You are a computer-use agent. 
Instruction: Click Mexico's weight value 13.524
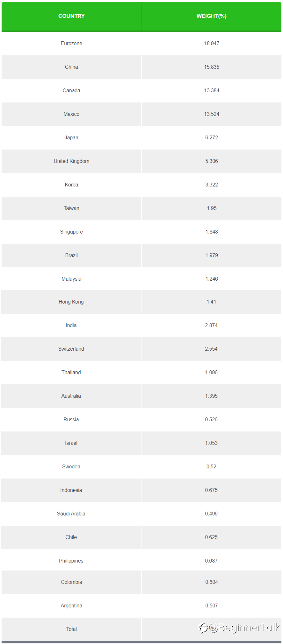point(212,114)
